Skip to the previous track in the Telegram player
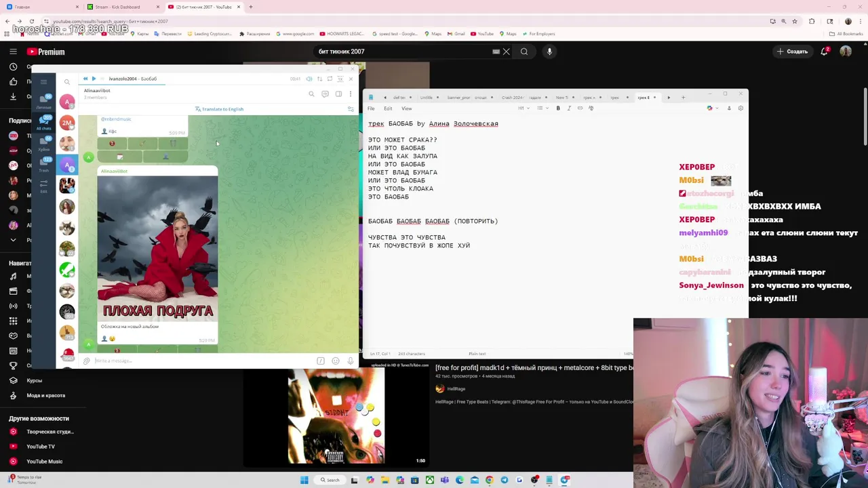Screen dimensions: 868x488 coord(85,79)
